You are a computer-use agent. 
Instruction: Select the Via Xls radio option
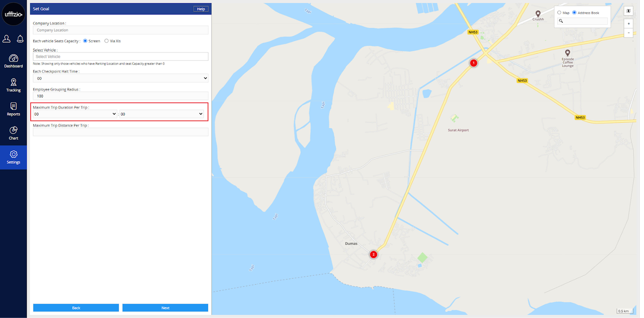pos(107,41)
